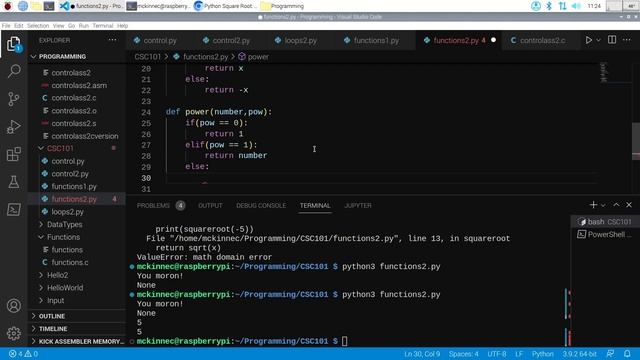Viewport: 640px width, 360px height.
Task: Open terminal launcher in taskbar
Action: pyautogui.click(x=49, y=6)
